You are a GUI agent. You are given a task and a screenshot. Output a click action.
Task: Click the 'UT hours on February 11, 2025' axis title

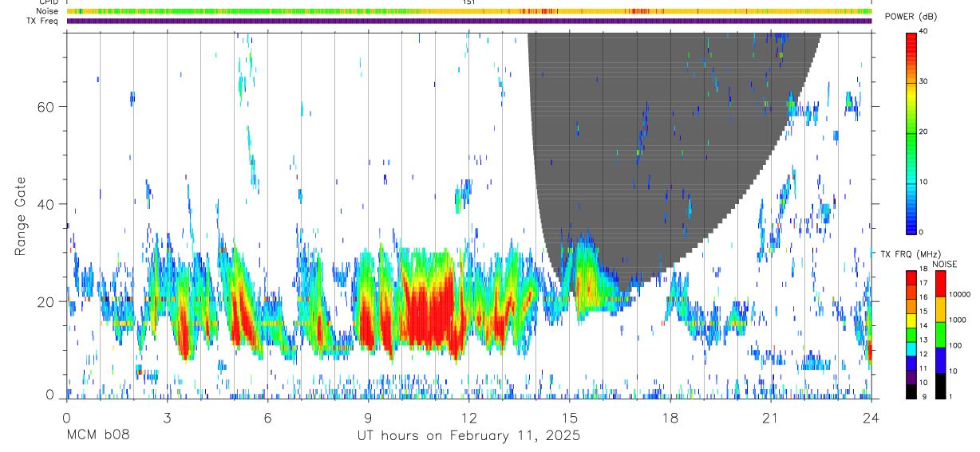coord(468,436)
